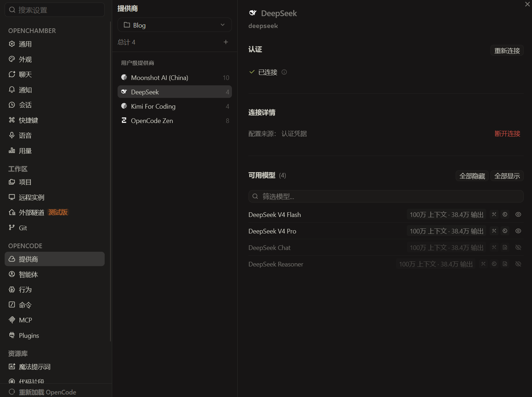532x397 pixels.
Task: Show the hidden DeepSeek Chat model
Action: [x=518, y=247]
